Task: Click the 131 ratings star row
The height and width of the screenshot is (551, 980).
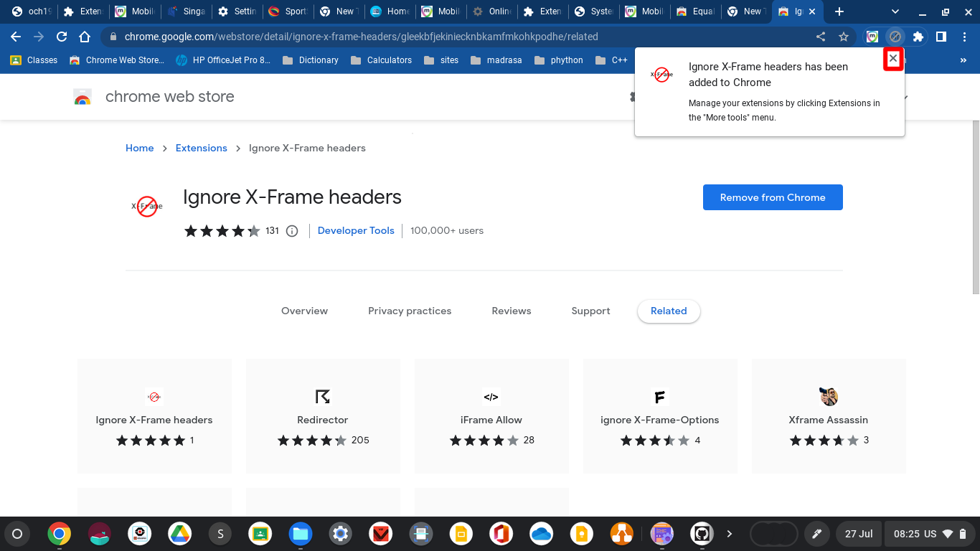Action: (222, 231)
